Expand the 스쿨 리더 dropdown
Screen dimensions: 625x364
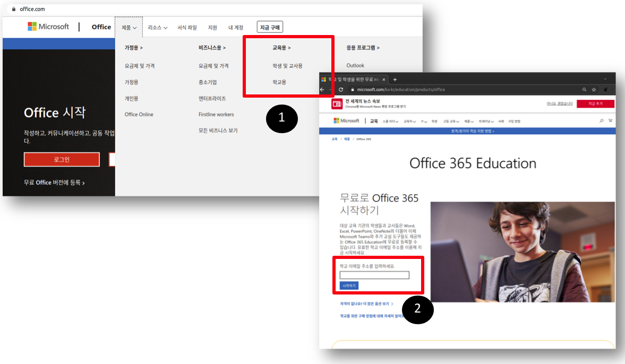pyautogui.click(x=391, y=122)
